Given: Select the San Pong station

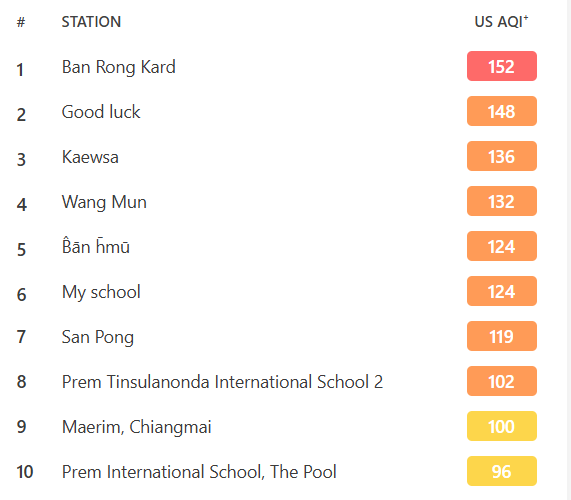Looking at the screenshot, I should pos(98,337).
